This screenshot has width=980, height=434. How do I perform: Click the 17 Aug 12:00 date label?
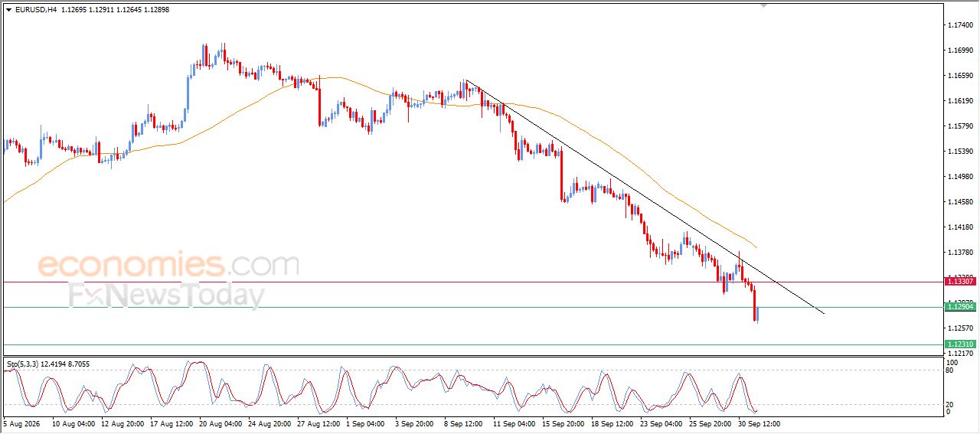pos(171,423)
